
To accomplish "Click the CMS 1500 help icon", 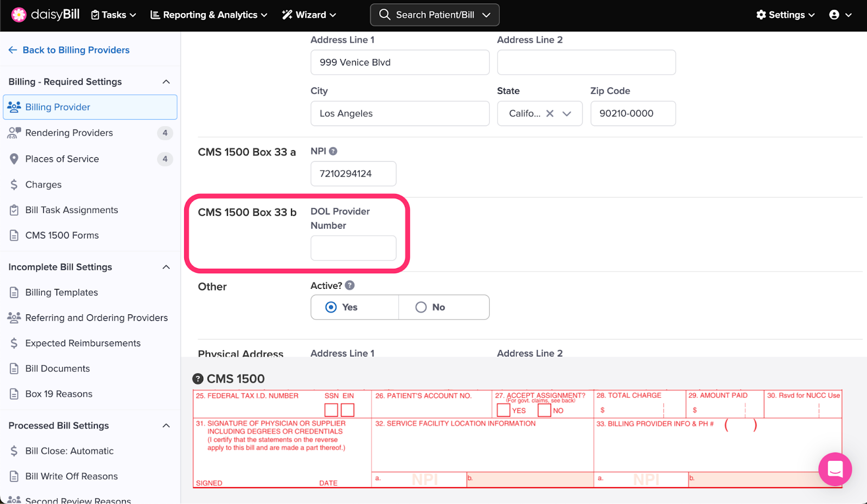I will click(198, 379).
